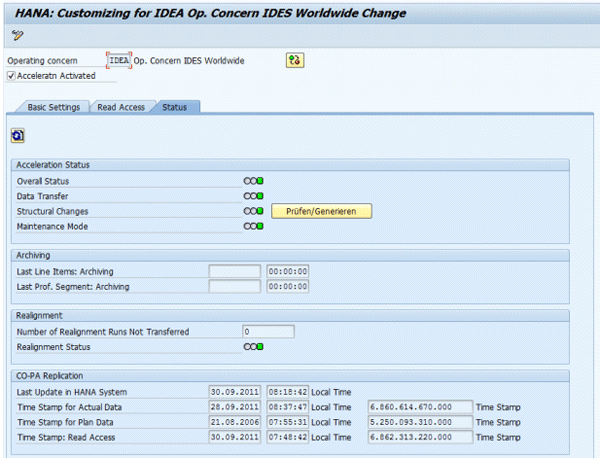
Task: Click the Operating concern IDEA field
Action: (119, 61)
